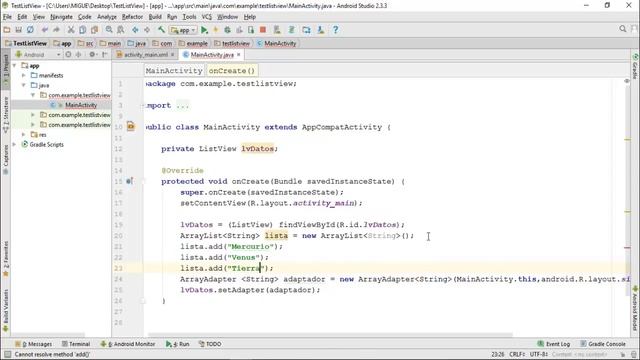Click the Save All toolbar icon
The image size is (640, 360).
(18, 30)
